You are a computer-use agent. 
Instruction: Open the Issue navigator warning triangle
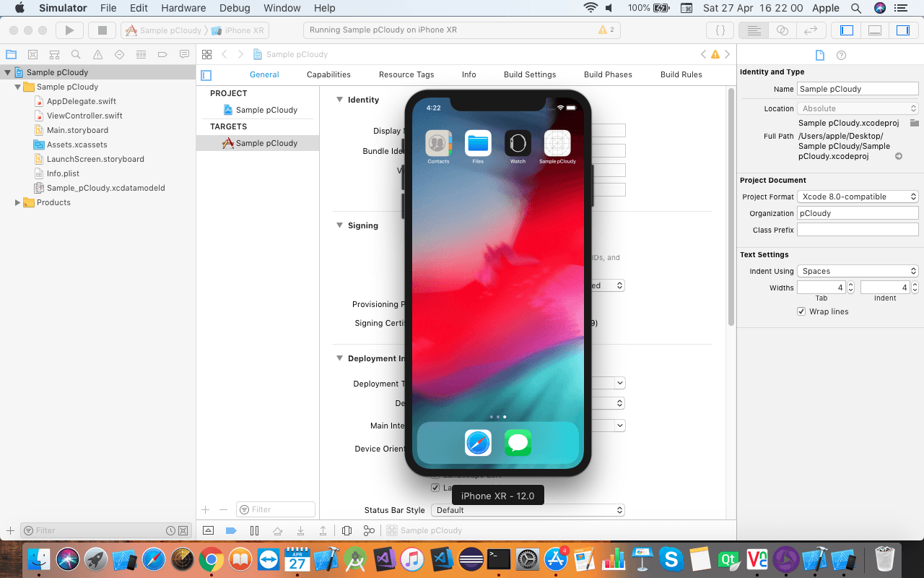click(x=97, y=54)
